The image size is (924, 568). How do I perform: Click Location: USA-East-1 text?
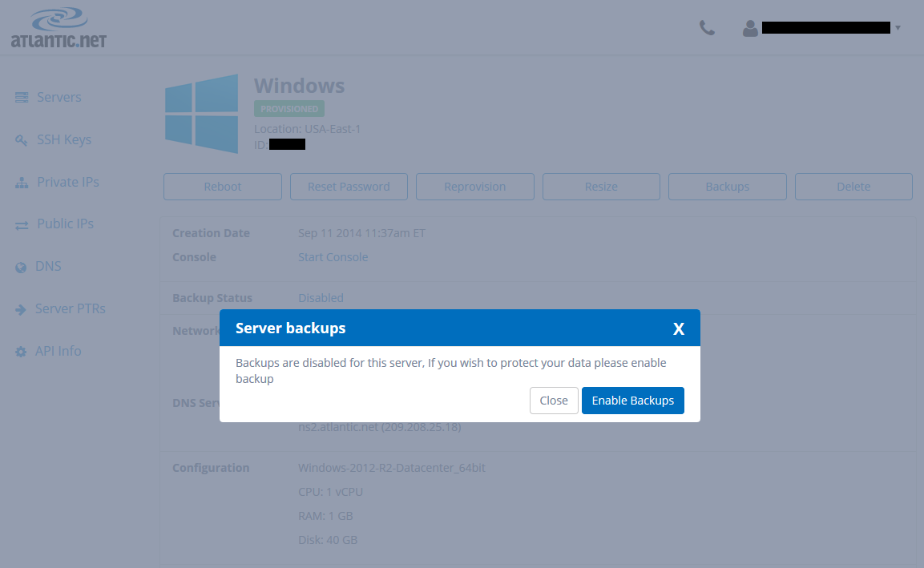pyautogui.click(x=307, y=129)
